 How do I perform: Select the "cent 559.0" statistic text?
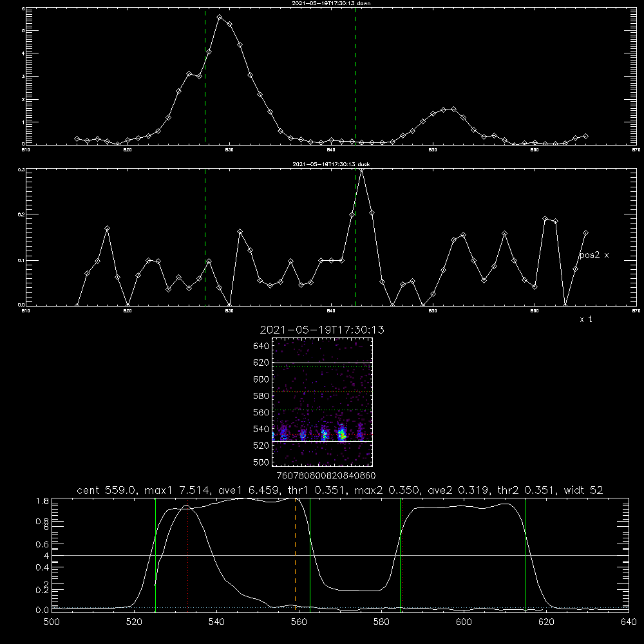[x=106, y=490]
